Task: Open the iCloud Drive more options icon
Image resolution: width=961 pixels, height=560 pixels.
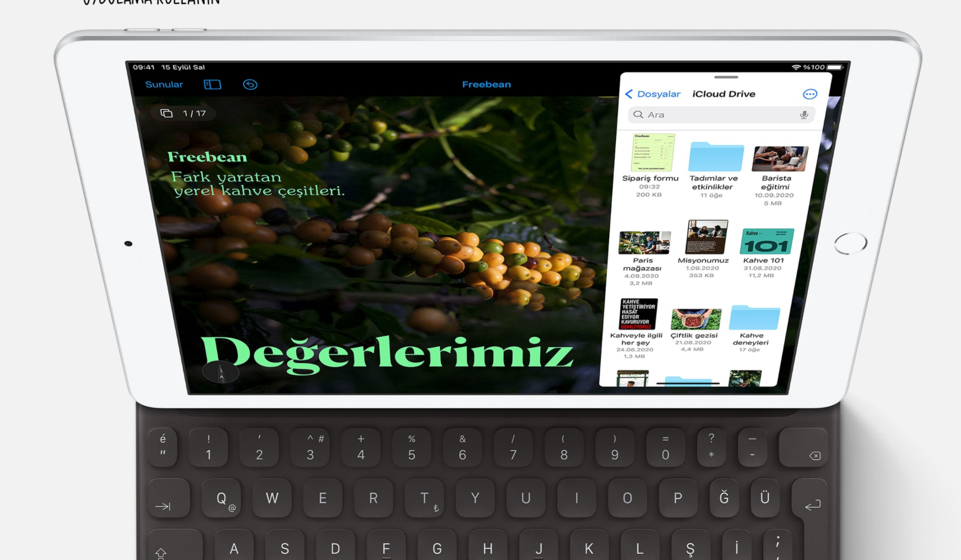Action: 810,94
